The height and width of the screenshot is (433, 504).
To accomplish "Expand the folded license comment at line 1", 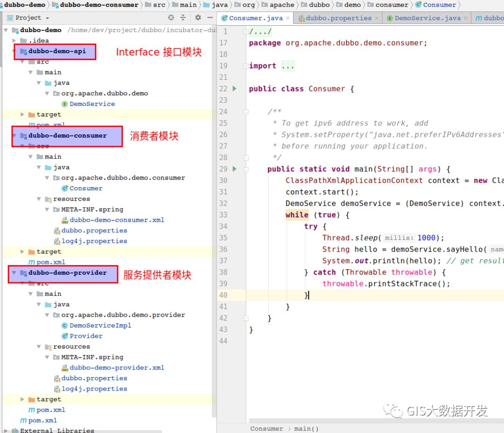I will click(245, 32).
